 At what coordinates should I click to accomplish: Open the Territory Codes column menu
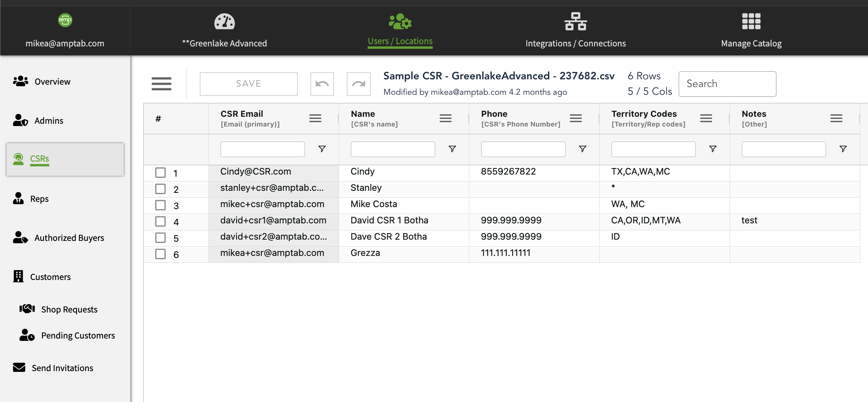(706, 118)
